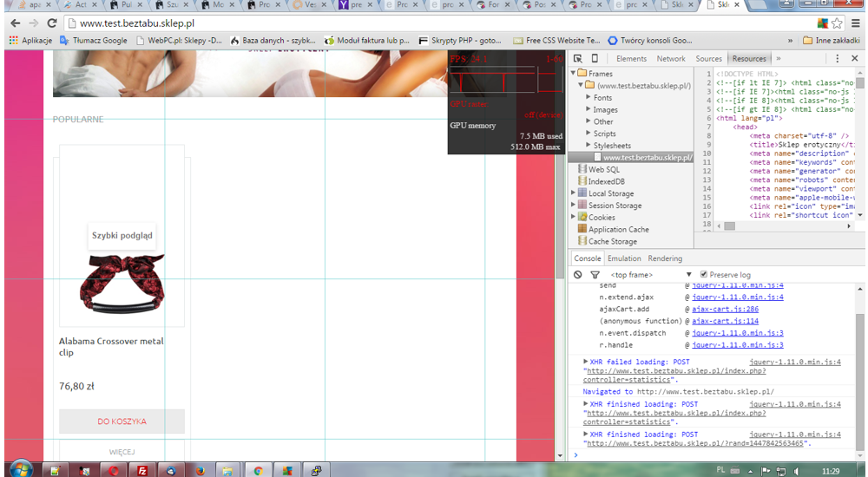The height and width of the screenshot is (477, 868).
Task: Go forward with the browser forward arrow
Action: [x=33, y=23]
